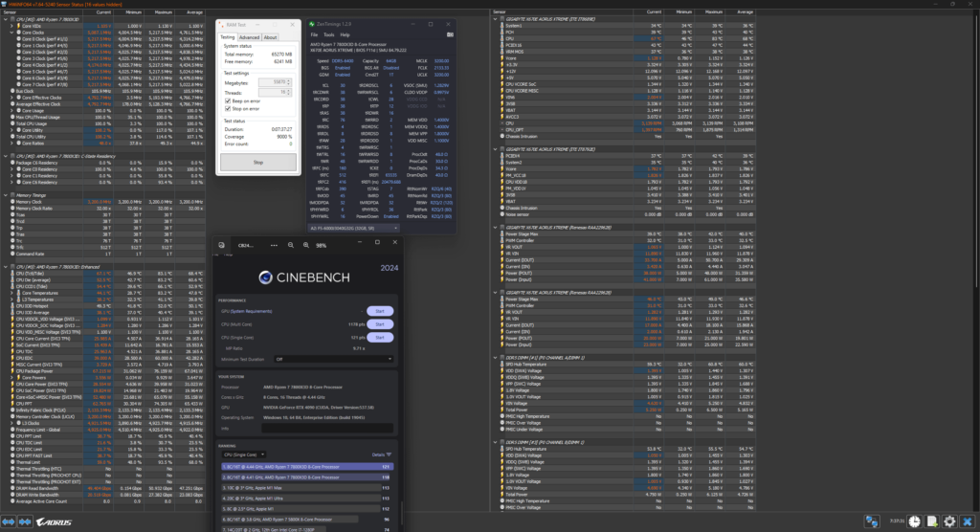
Task: Click the HWiNFO clock reset icon
Action: click(x=915, y=521)
